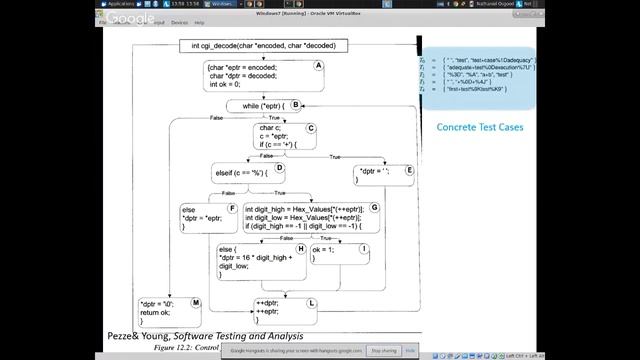Open the Devices menu in VirtualBox

tap(179, 22)
